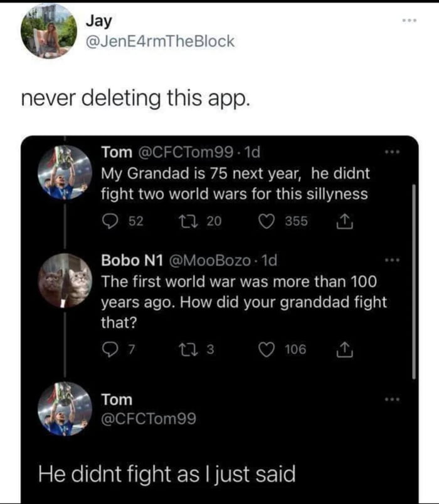This screenshot has width=439, height=504.
Task: Reply to Bobo N1's tweet
Action: [x=111, y=349]
